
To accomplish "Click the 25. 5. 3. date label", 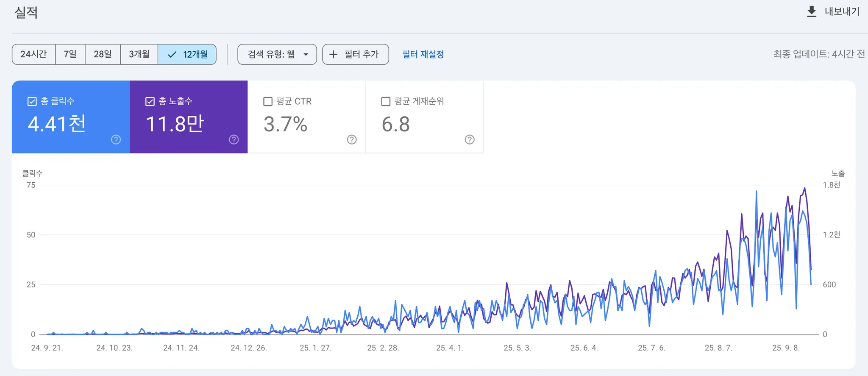I will 517,348.
